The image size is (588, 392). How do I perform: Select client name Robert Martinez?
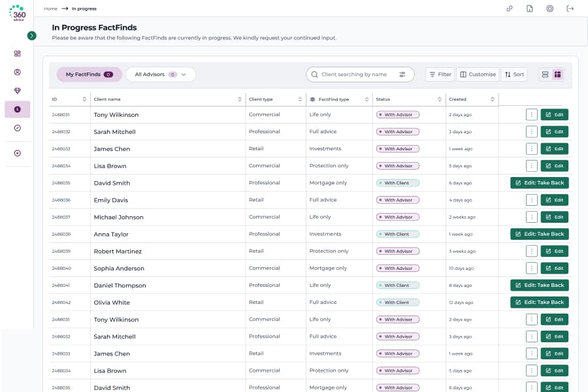click(x=118, y=252)
